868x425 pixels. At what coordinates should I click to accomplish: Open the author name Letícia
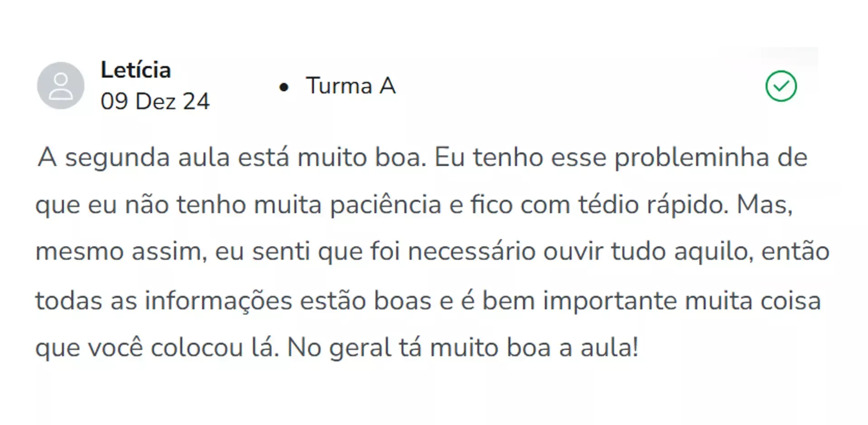coord(135,70)
